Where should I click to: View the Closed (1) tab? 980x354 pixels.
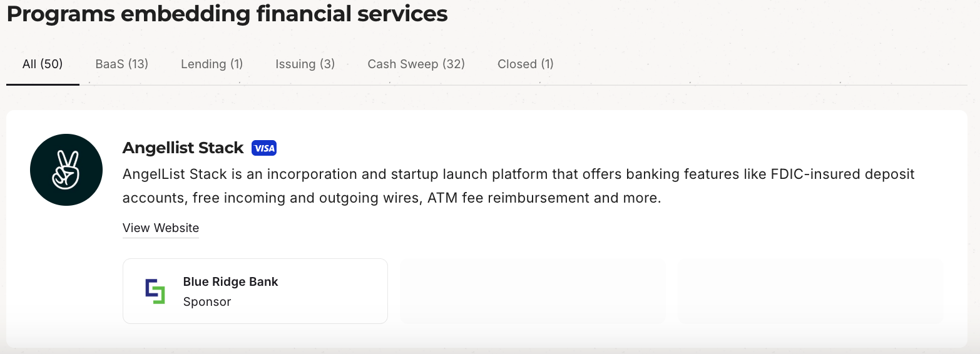point(525,64)
